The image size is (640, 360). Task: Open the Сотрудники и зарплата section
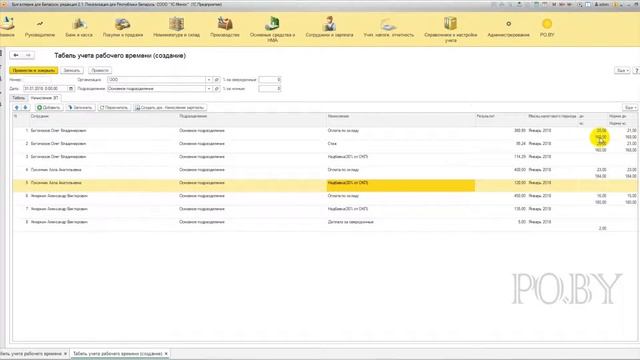coord(329,28)
